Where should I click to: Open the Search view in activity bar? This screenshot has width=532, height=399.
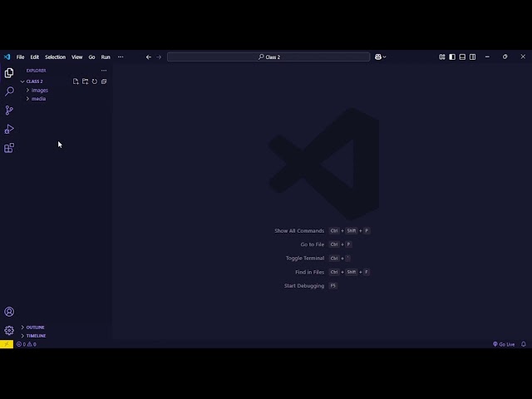(x=9, y=91)
